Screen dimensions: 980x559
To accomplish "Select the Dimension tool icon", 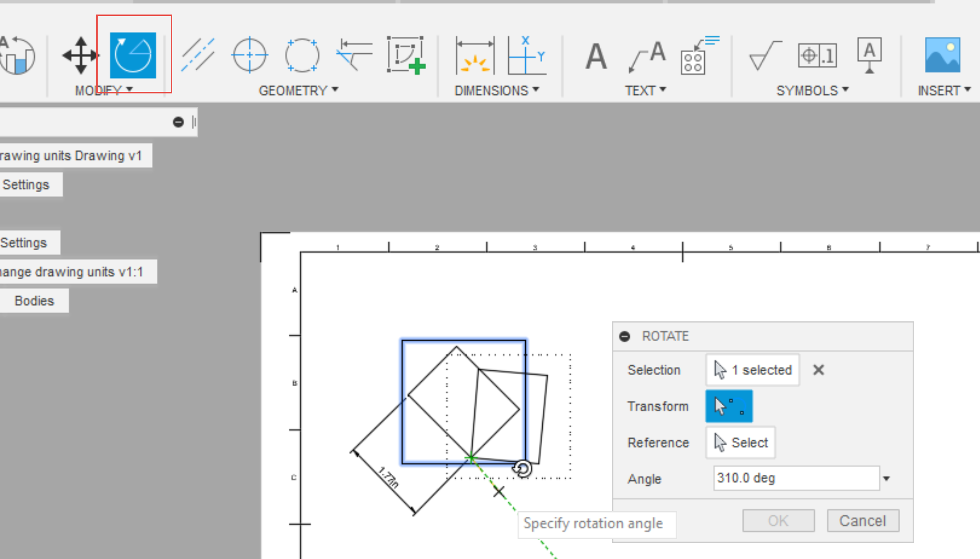I will [x=475, y=55].
